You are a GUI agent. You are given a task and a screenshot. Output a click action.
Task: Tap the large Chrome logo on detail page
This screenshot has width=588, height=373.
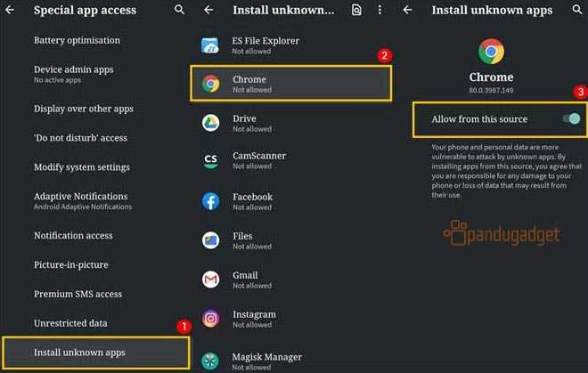(x=491, y=51)
